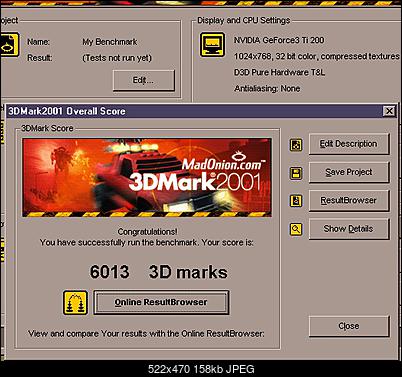
Task: Click the monitor icon in Display Settings
Action: [x=212, y=44]
